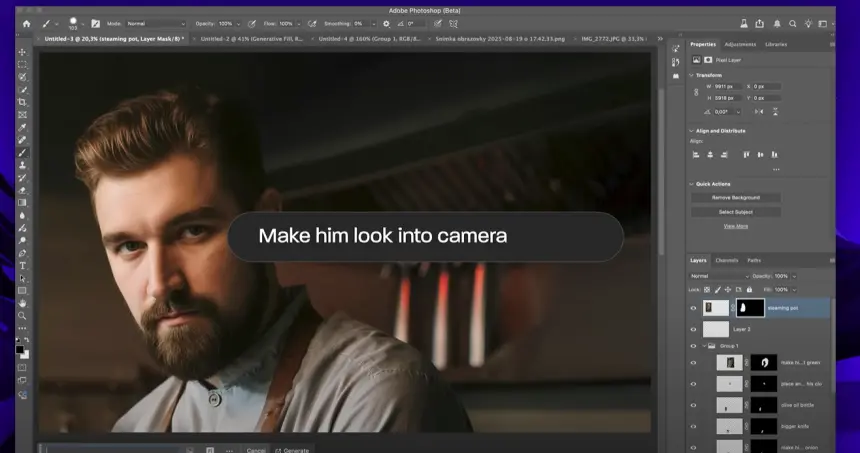Image resolution: width=860 pixels, height=453 pixels.
Task: Collapse the Group 1 folder chevron
Action: (705, 346)
